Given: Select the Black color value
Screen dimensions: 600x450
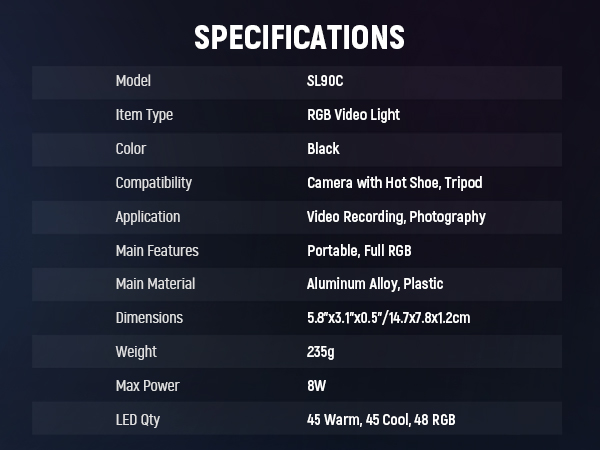Looking at the screenshot, I should click(x=323, y=149).
